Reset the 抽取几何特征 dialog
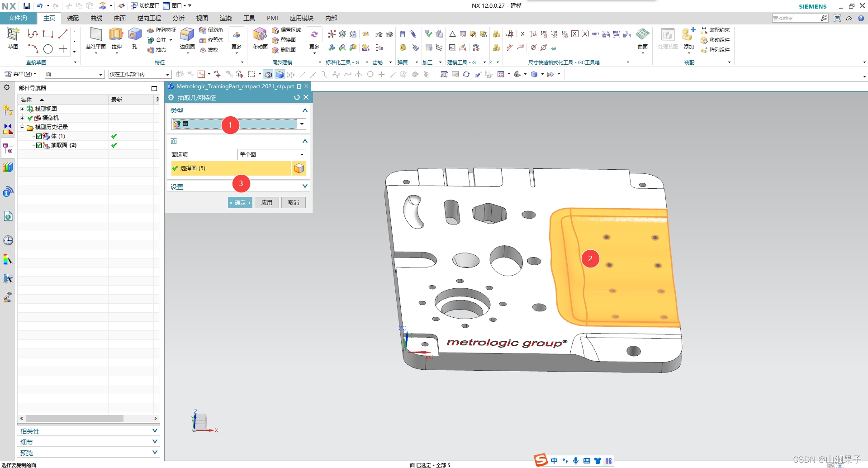Screen dimensions: 868x468 click(297, 97)
